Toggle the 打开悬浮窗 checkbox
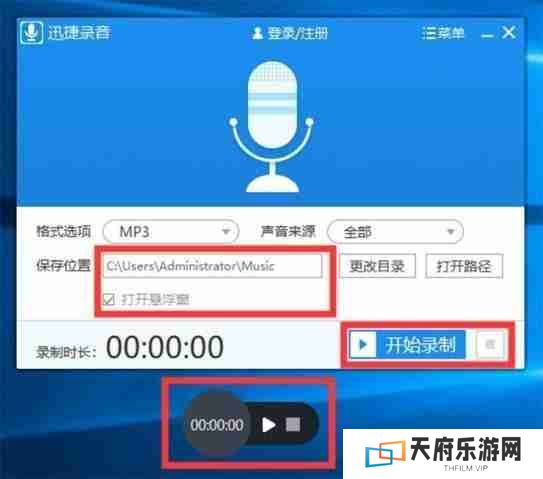Screen dimensions: 543x479 (x=109, y=299)
